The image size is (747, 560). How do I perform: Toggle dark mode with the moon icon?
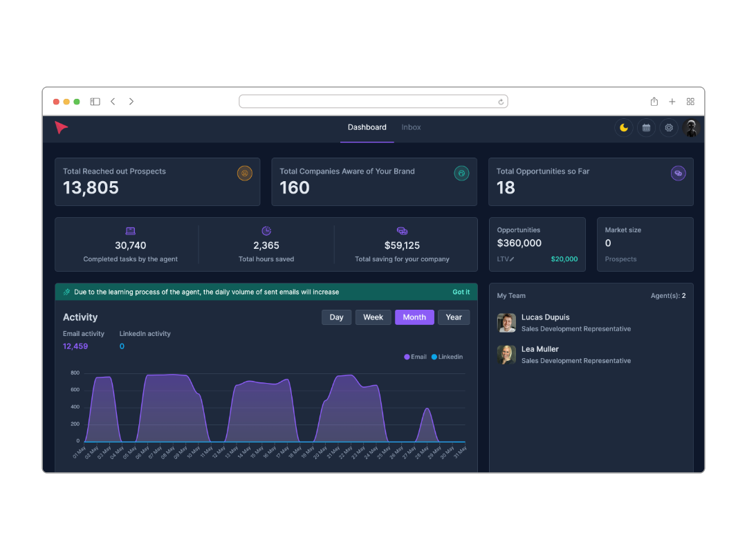(x=623, y=128)
